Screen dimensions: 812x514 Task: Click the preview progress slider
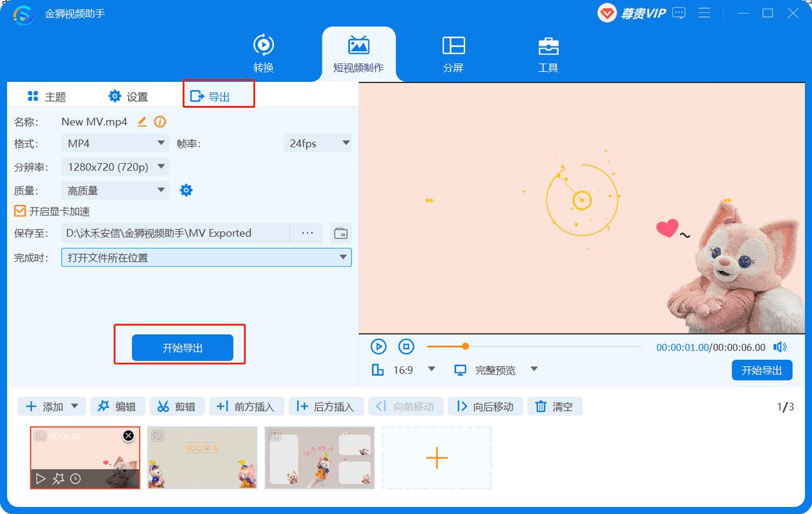point(534,346)
